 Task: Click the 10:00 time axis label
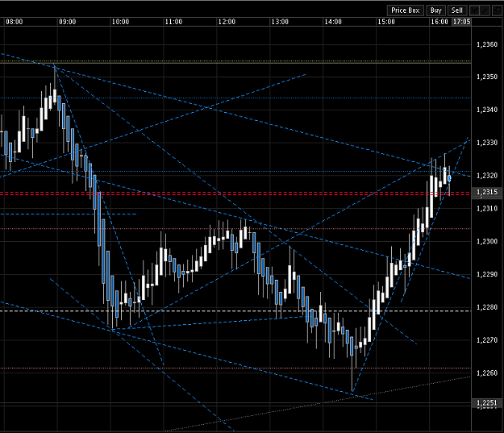(120, 22)
